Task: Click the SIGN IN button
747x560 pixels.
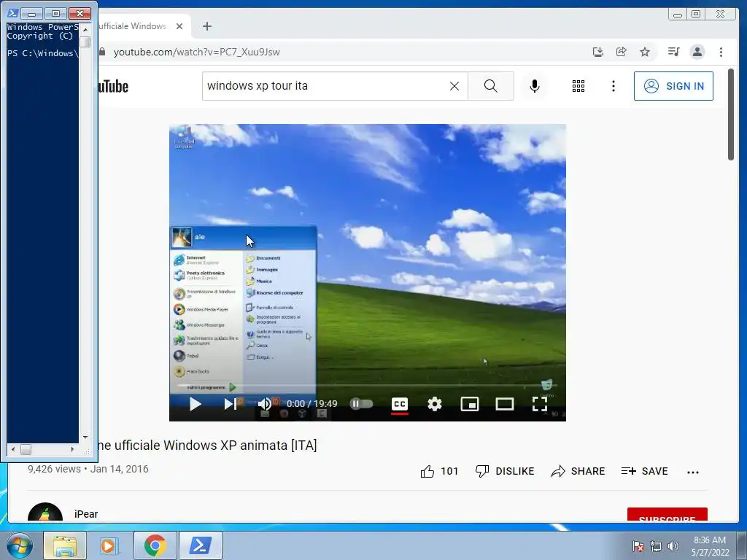Action: [673, 86]
